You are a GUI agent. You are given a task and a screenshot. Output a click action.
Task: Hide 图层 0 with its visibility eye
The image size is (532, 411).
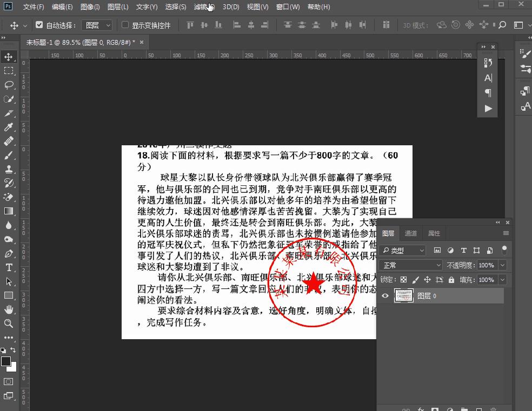[x=385, y=295]
